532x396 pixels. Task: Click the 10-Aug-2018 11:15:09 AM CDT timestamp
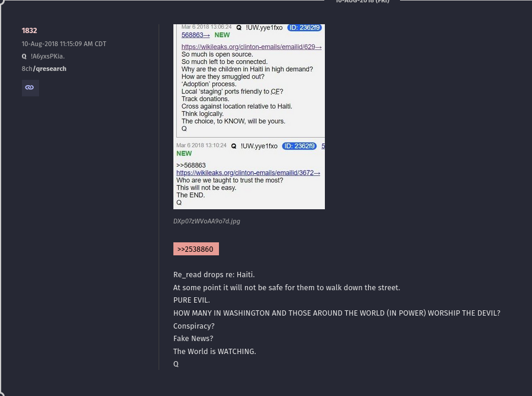(64, 44)
